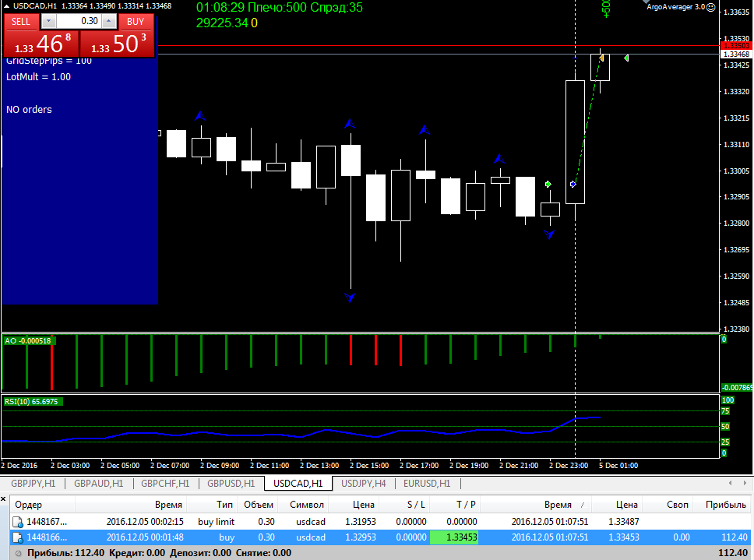The width and height of the screenshot is (754, 560).
Task: Switch to the GBPCHF,H1 chart tab
Action: (x=165, y=484)
